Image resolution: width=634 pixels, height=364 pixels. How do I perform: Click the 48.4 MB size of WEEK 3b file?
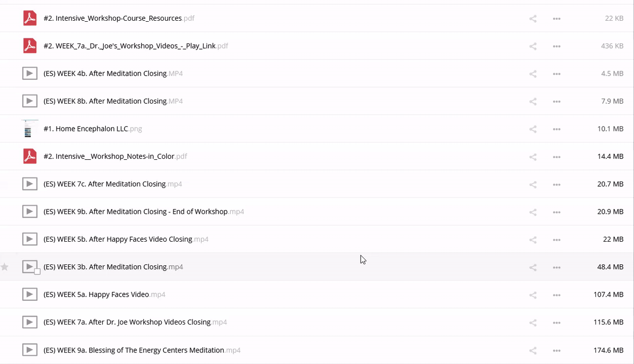610,267
